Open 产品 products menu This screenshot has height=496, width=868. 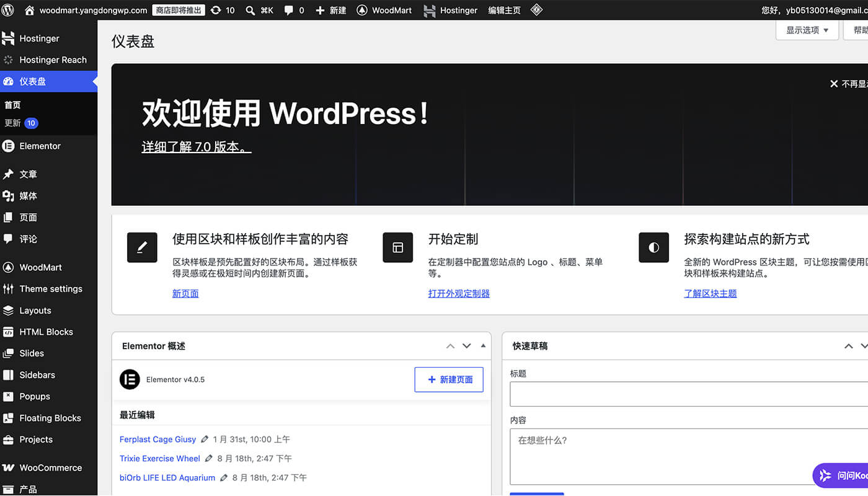tap(48, 489)
